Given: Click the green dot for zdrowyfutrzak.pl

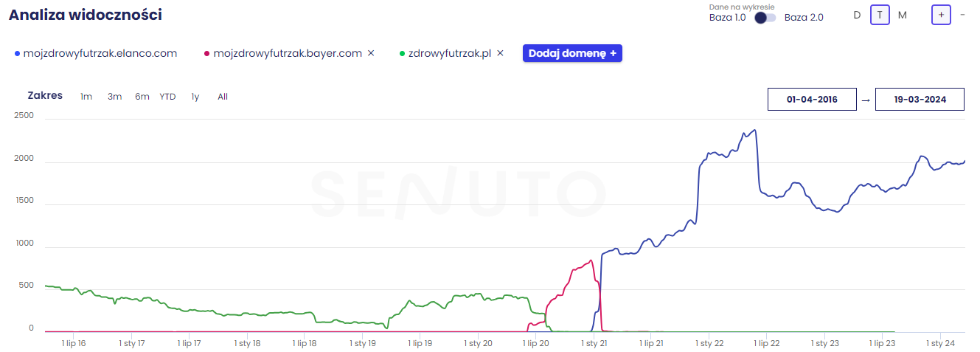Looking at the screenshot, I should tap(402, 53).
